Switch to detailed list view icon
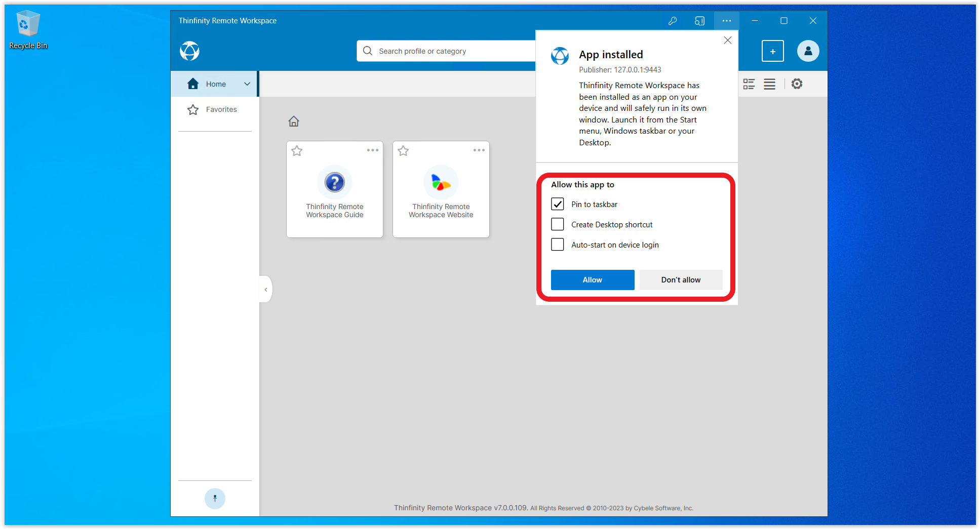The width and height of the screenshot is (980, 529). (x=749, y=84)
